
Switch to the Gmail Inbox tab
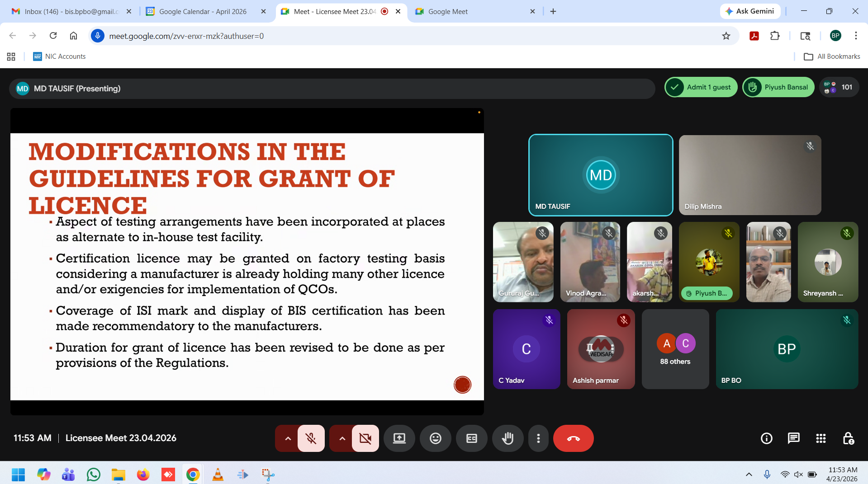(x=71, y=11)
